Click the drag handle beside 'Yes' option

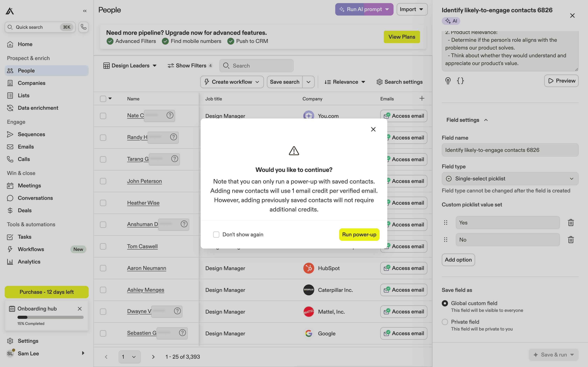click(x=445, y=223)
